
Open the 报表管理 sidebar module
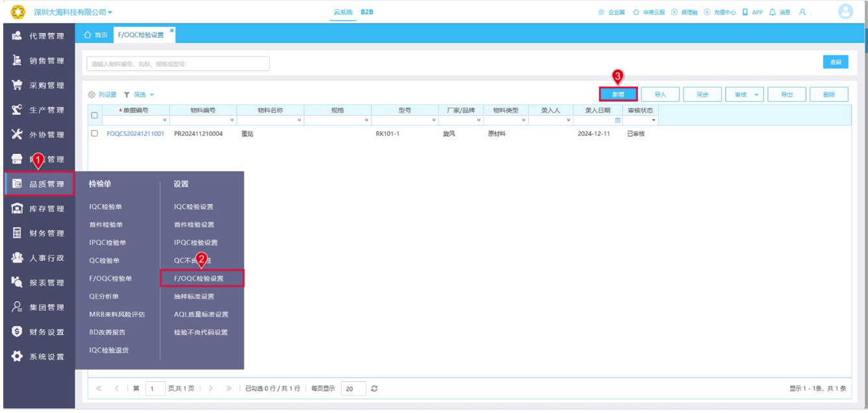coord(39,283)
